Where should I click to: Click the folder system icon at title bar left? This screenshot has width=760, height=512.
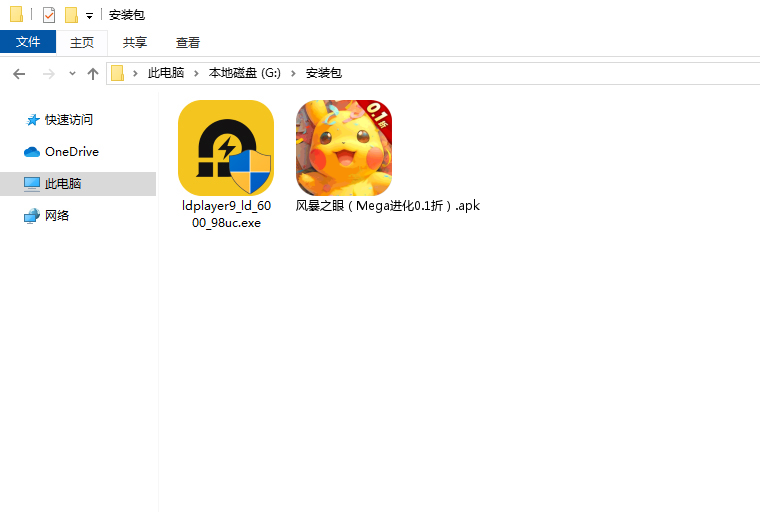coord(16,15)
